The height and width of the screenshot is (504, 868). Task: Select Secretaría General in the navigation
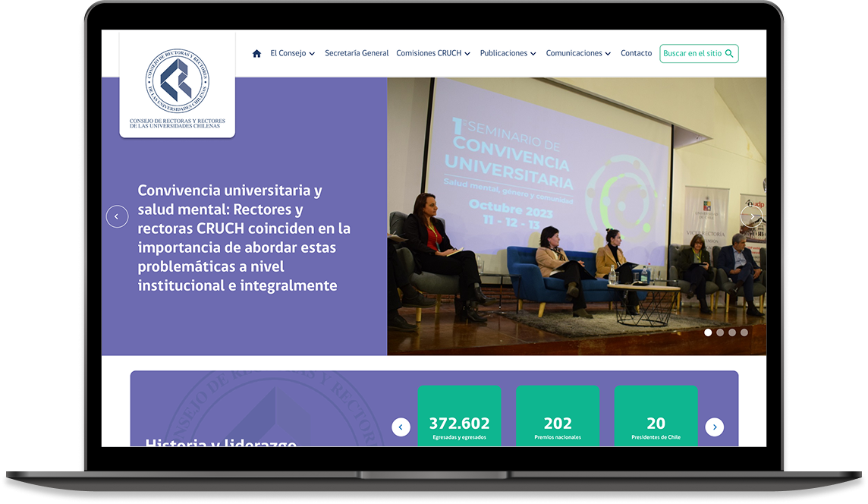[357, 53]
